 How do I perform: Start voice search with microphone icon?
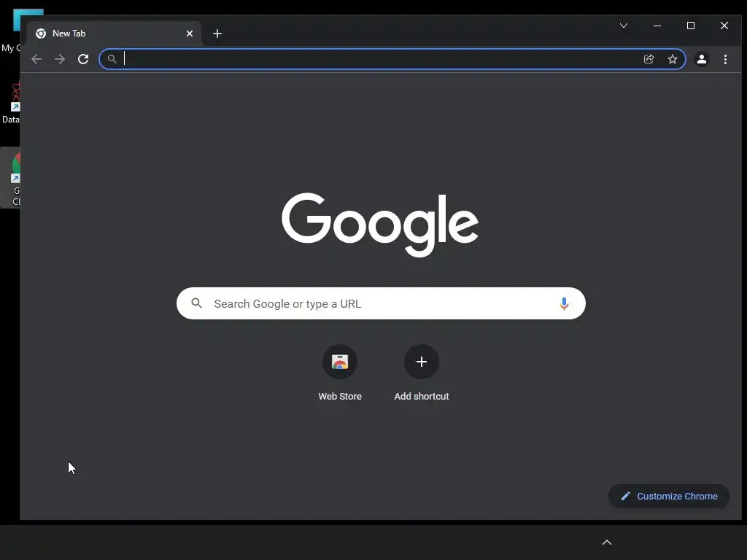[x=564, y=303]
